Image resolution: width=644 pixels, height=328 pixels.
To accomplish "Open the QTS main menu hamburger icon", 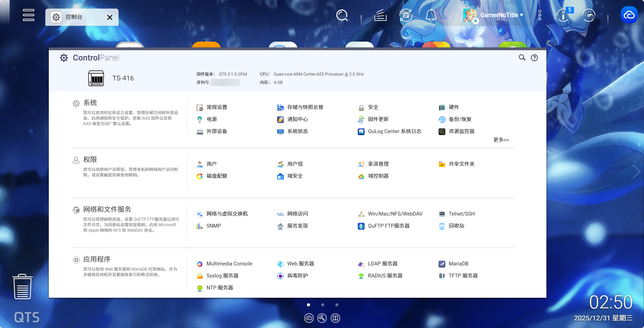I will [x=29, y=15].
